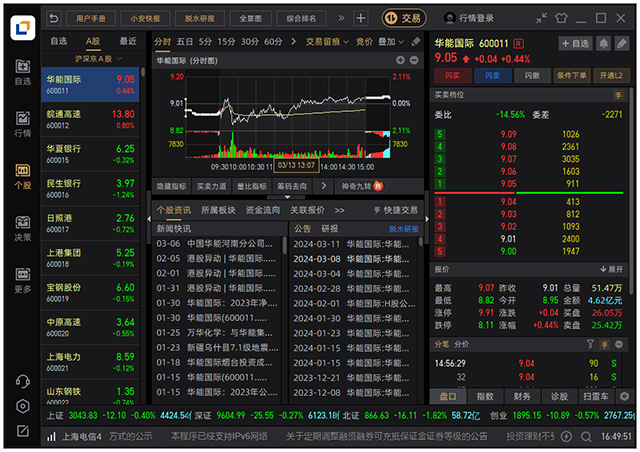Open the 沪深京A股 market dropdown
Screen dimensions: 640x452
[x=98, y=59]
